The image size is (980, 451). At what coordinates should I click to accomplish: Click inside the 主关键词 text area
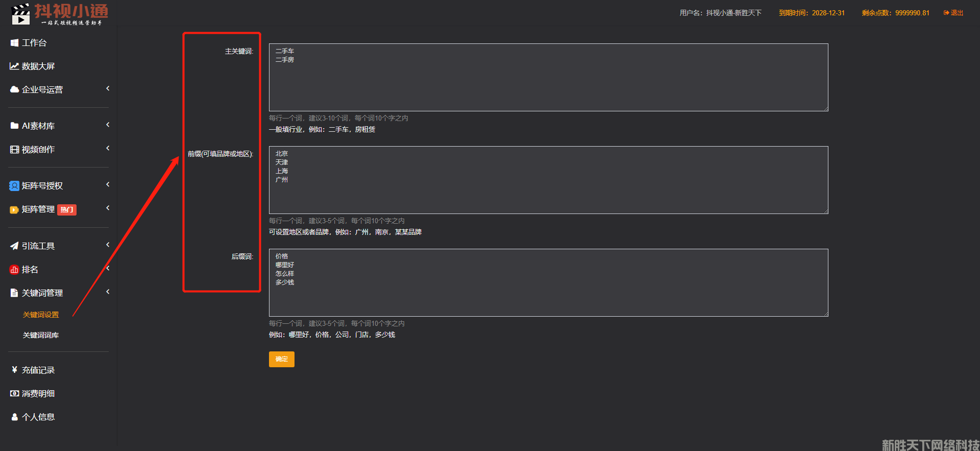click(548, 77)
